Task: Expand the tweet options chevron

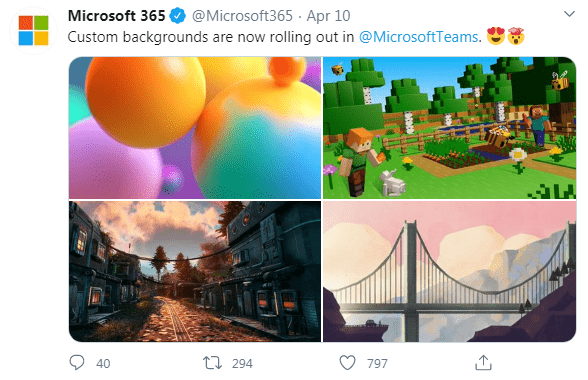Action: [569, 14]
